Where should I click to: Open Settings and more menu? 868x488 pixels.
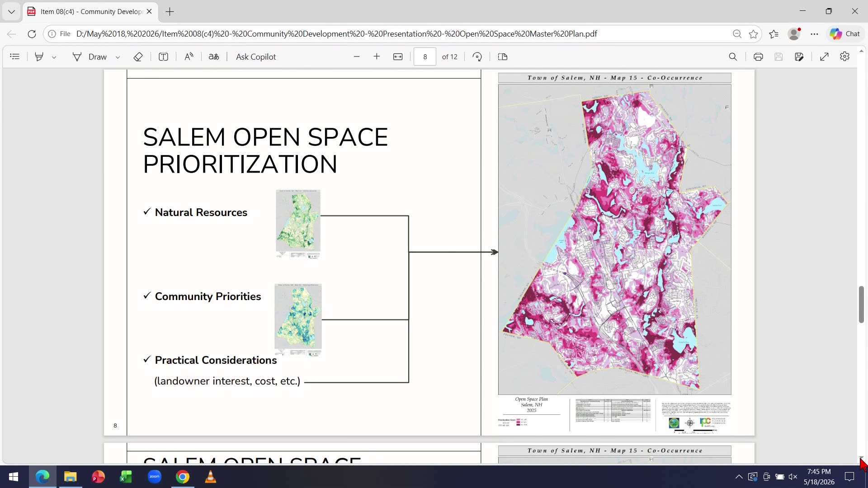pyautogui.click(x=815, y=34)
